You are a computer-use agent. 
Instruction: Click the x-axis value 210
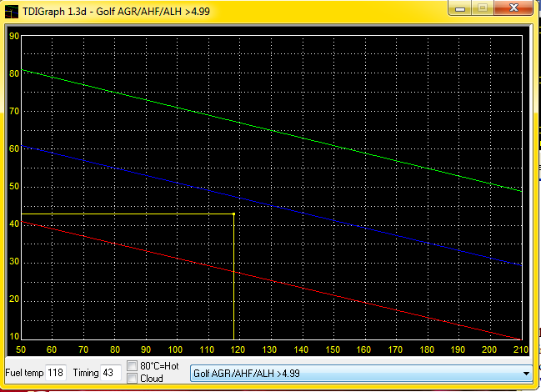click(x=521, y=349)
